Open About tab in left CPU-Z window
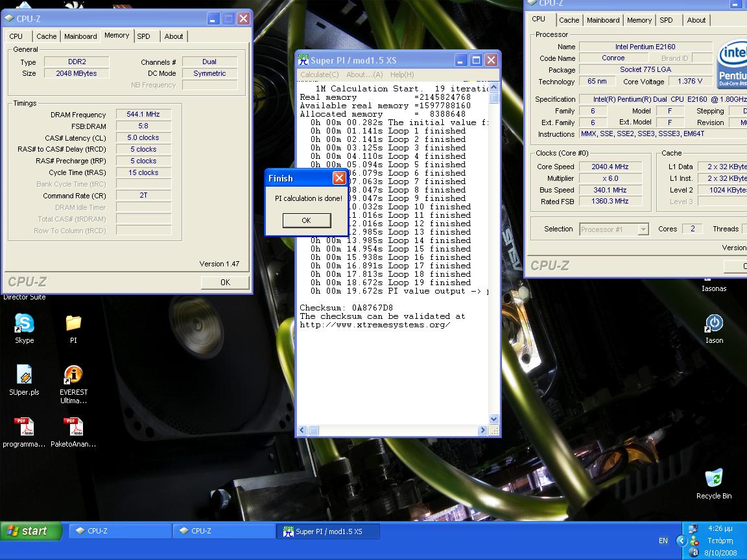This screenshot has width=747, height=560. [173, 36]
